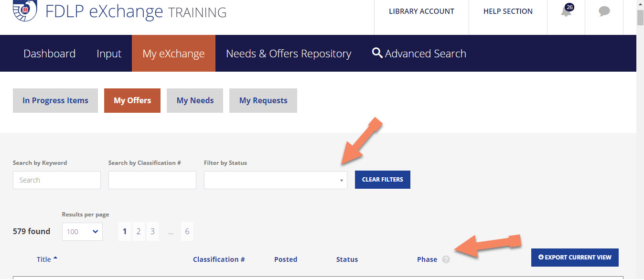Image resolution: width=644 pixels, height=280 pixels.
Task: Open the Help Section link
Action: pyautogui.click(x=508, y=11)
